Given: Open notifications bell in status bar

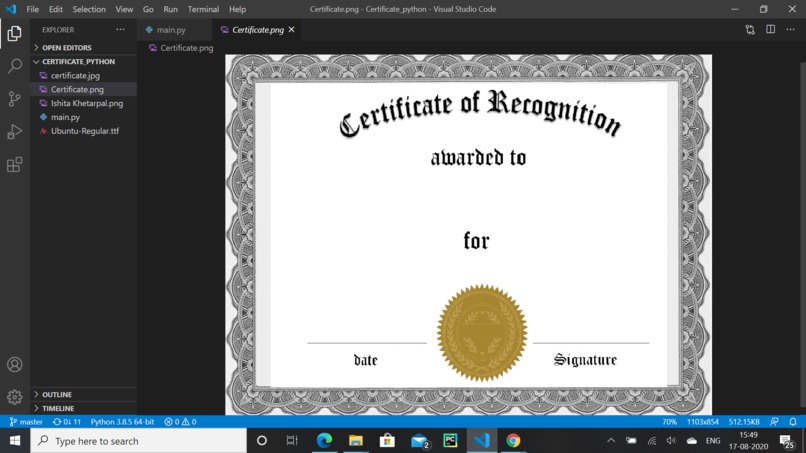Looking at the screenshot, I should click(793, 422).
